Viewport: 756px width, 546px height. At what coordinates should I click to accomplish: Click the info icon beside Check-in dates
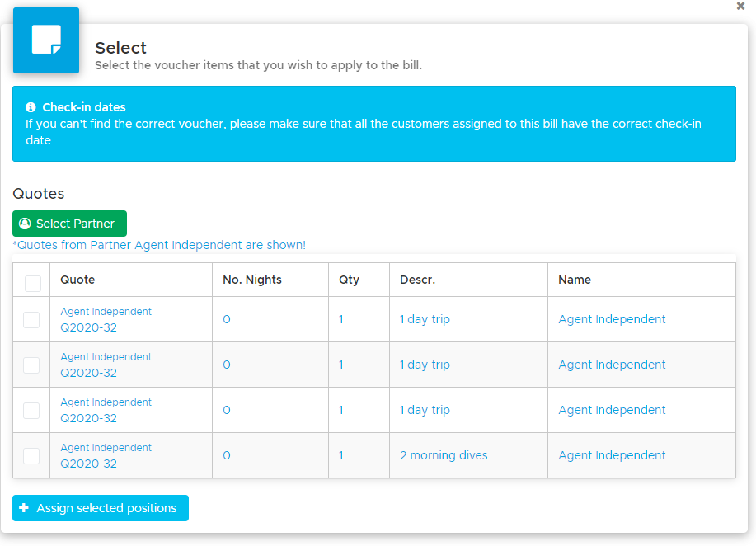coord(31,107)
